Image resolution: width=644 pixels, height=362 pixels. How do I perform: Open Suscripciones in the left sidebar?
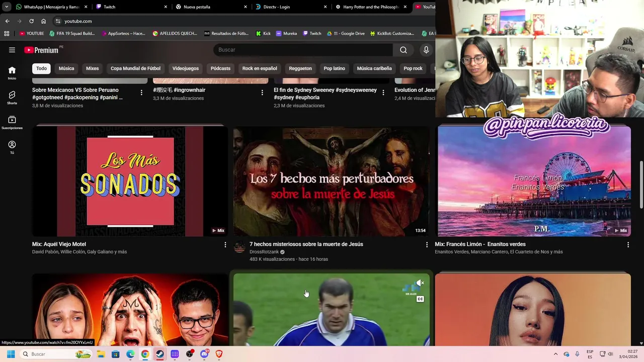(x=12, y=123)
